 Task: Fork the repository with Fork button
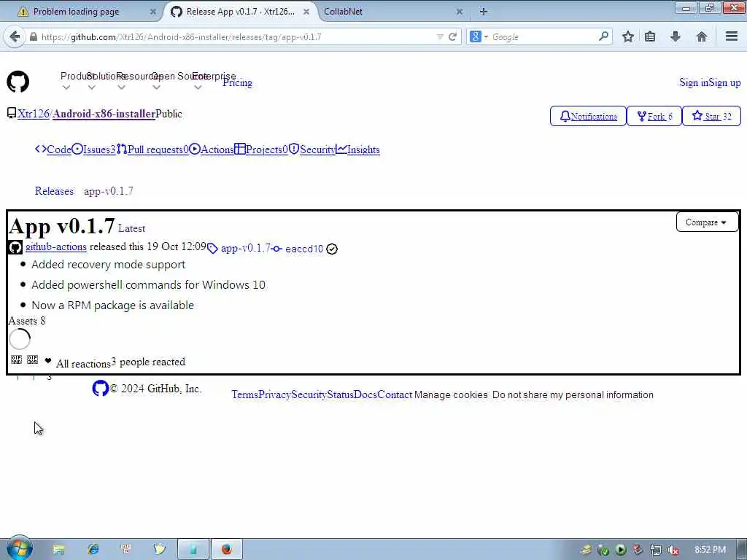(x=654, y=116)
